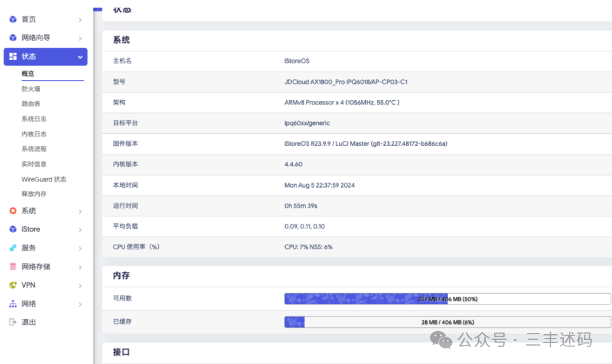Viewport: 612px width, 364px height.
Task: Click the 退出 logout icon
Action: tap(13, 322)
